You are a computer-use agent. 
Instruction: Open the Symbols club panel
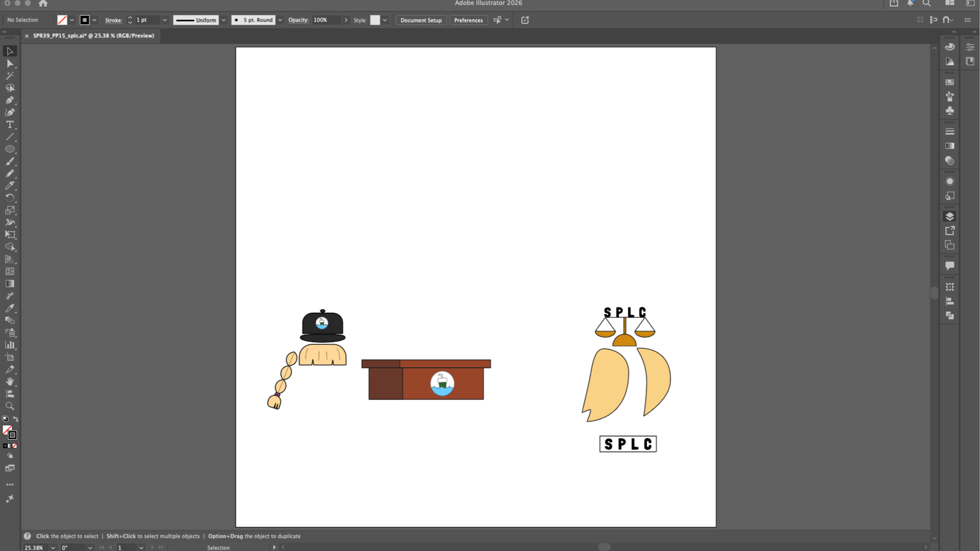point(949,111)
